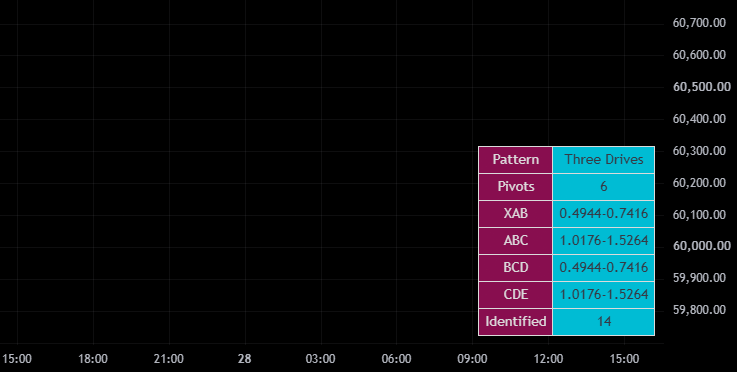Click the 21:00 time axis label
This screenshot has width=737, height=372.
169,359
